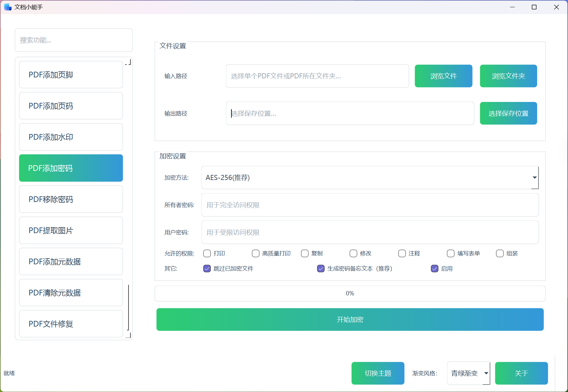Click the 浏览文件夹 button
This screenshot has height=392, width=568.
(508, 76)
